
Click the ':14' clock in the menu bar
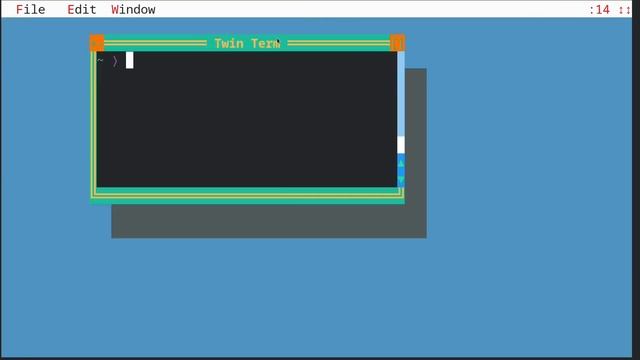(599, 9)
